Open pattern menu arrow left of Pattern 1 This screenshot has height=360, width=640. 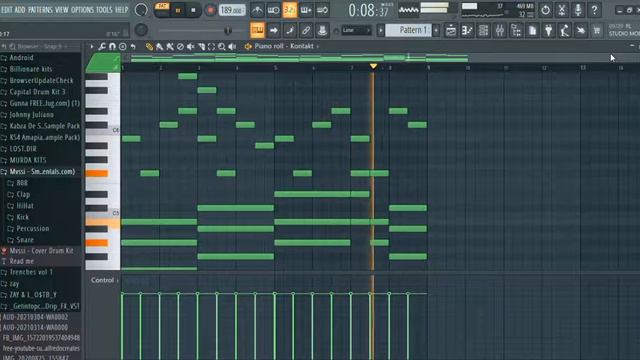[380, 30]
